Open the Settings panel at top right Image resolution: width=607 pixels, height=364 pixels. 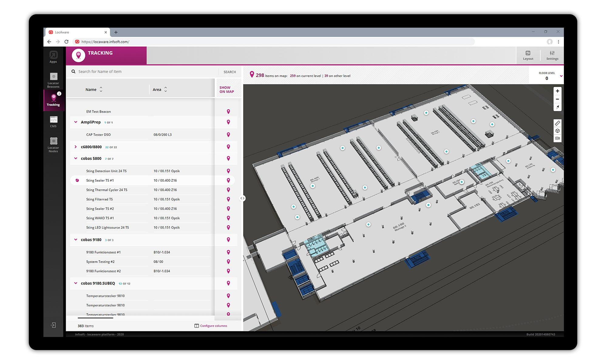tap(552, 55)
